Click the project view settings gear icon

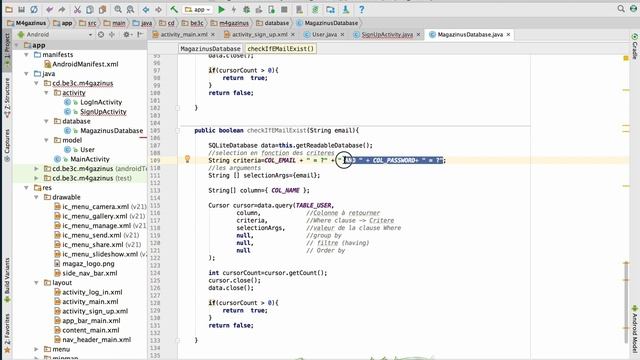(127, 35)
